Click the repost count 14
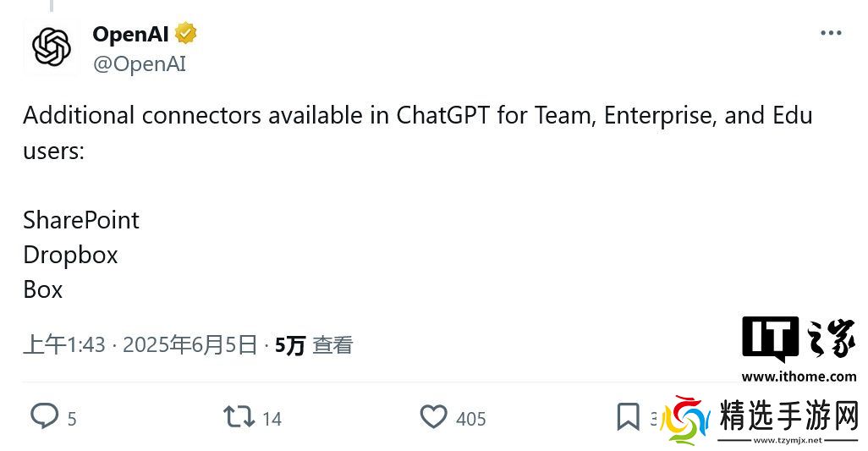Image resolution: width=868 pixels, height=451 pixels. tap(272, 419)
